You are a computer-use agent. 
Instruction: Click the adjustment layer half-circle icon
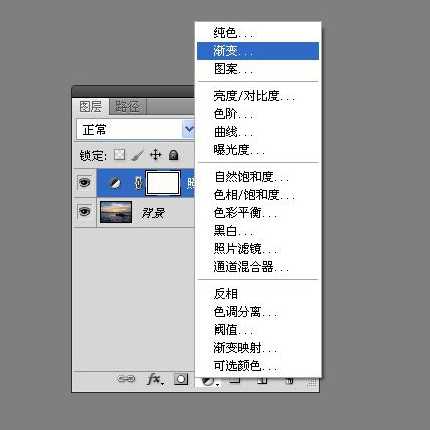pos(114,183)
